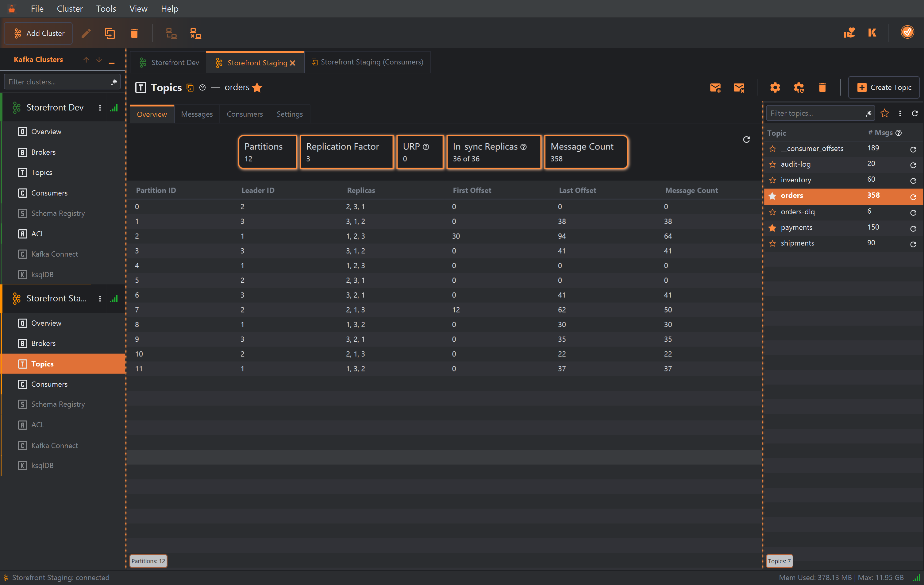Viewport: 924px width, 585px height.
Task: Click the Create Topic button
Action: 884,87
